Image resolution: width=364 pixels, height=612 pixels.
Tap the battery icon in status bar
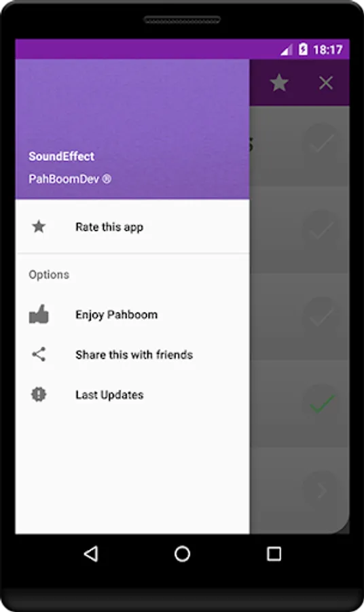(303, 49)
